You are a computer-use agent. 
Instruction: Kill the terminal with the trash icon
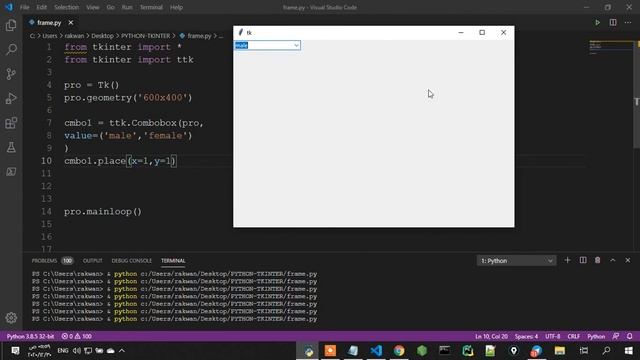coord(597,260)
